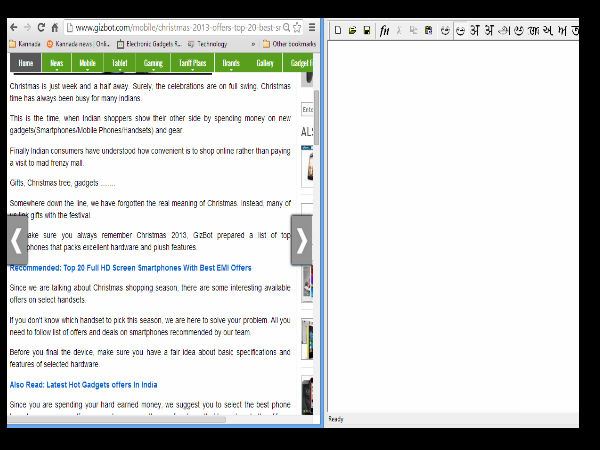Click the paste clipboard icon in editor toolbar

[428, 31]
